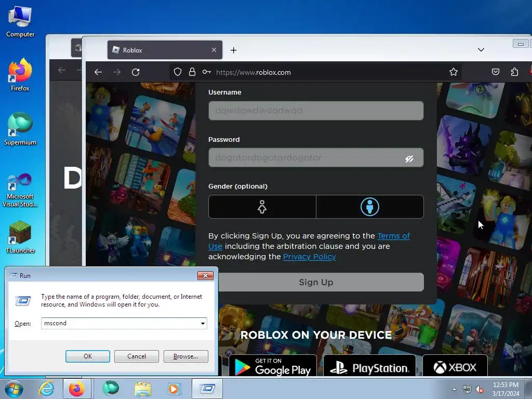The width and height of the screenshot is (532, 399).
Task: Reload the Roblox page
Action: (x=136, y=72)
